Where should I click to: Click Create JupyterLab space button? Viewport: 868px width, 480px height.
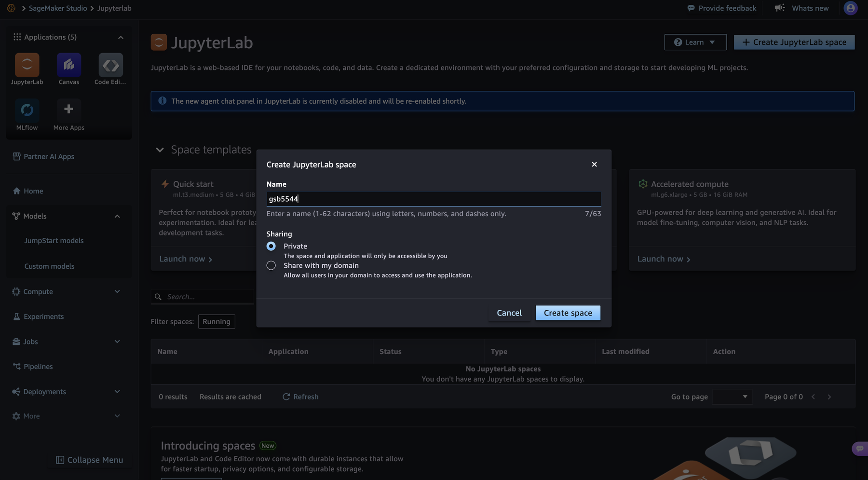pyautogui.click(x=794, y=42)
